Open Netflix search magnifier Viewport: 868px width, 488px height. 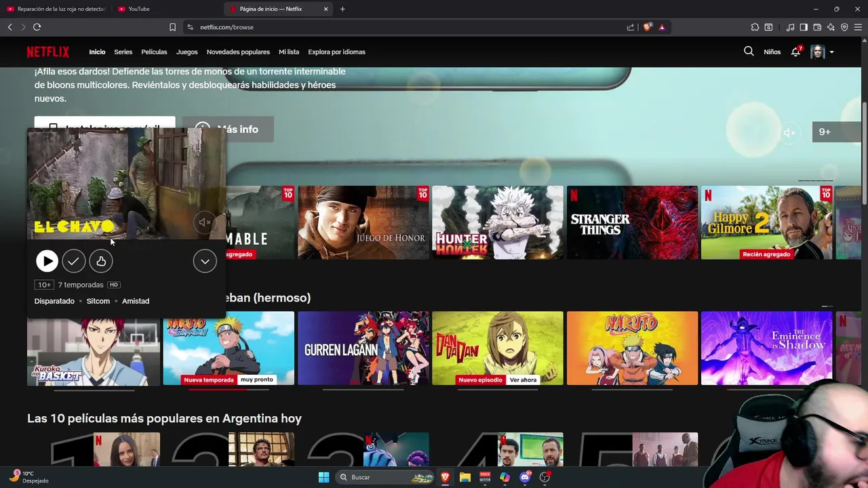click(749, 52)
